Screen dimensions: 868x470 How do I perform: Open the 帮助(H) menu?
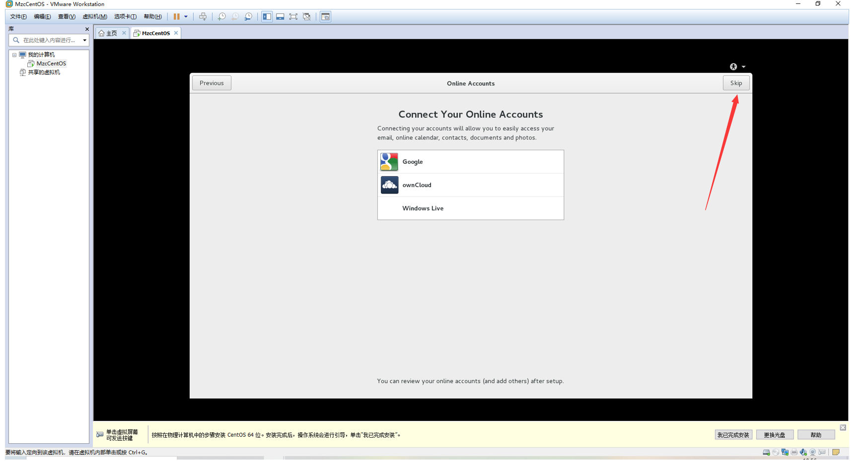pyautogui.click(x=152, y=16)
